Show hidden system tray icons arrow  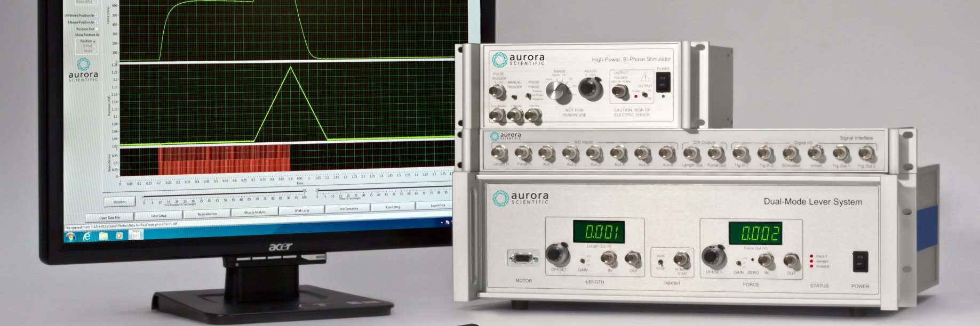point(442,223)
